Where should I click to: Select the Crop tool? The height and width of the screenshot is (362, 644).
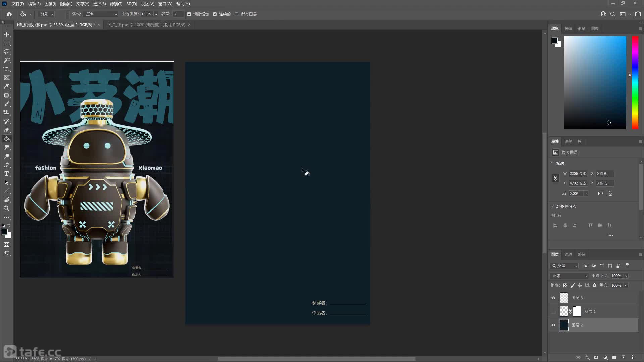pyautogui.click(x=7, y=69)
